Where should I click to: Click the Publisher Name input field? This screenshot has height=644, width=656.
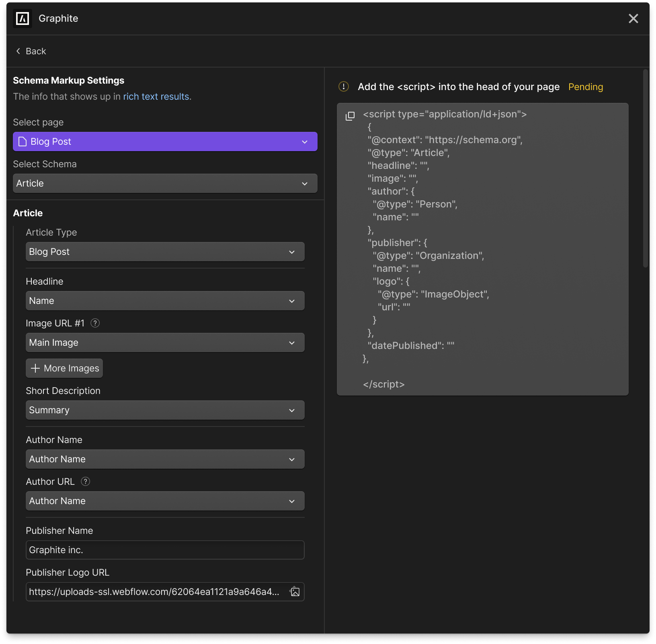pos(165,550)
